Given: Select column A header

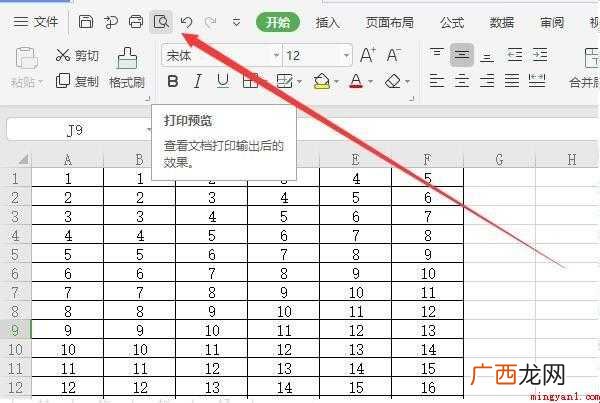Looking at the screenshot, I should point(68,159).
